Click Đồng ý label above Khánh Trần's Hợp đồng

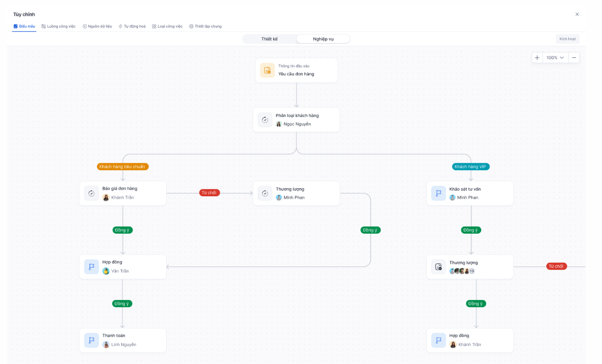click(x=476, y=304)
